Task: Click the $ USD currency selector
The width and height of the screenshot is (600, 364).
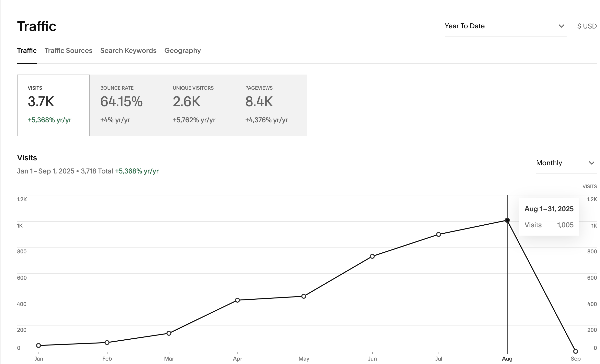Action: 587,26
